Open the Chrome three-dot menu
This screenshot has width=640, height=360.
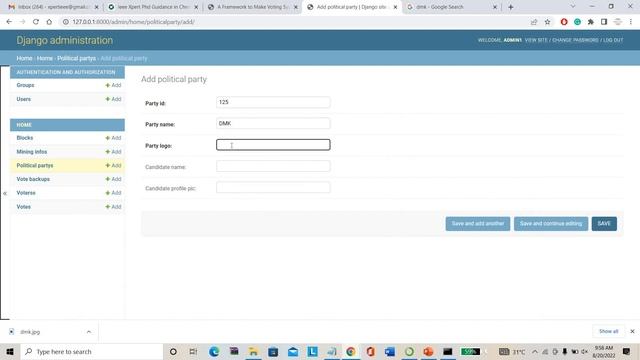click(631, 22)
